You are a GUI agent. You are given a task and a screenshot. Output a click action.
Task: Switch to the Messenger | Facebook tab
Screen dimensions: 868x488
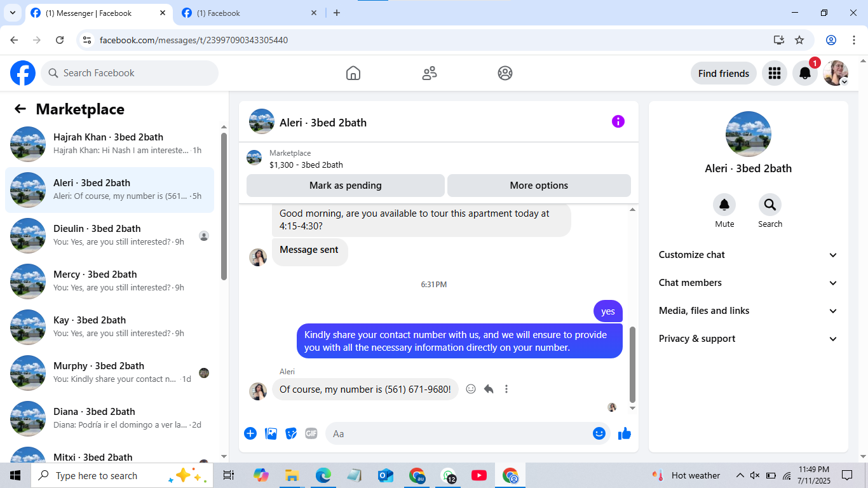coord(98,13)
